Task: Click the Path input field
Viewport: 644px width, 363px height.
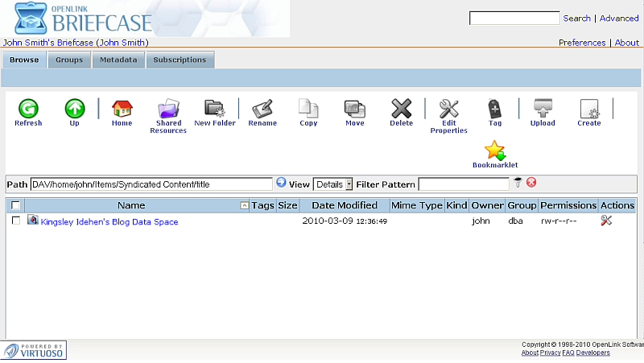Action: click(x=151, y=184)
